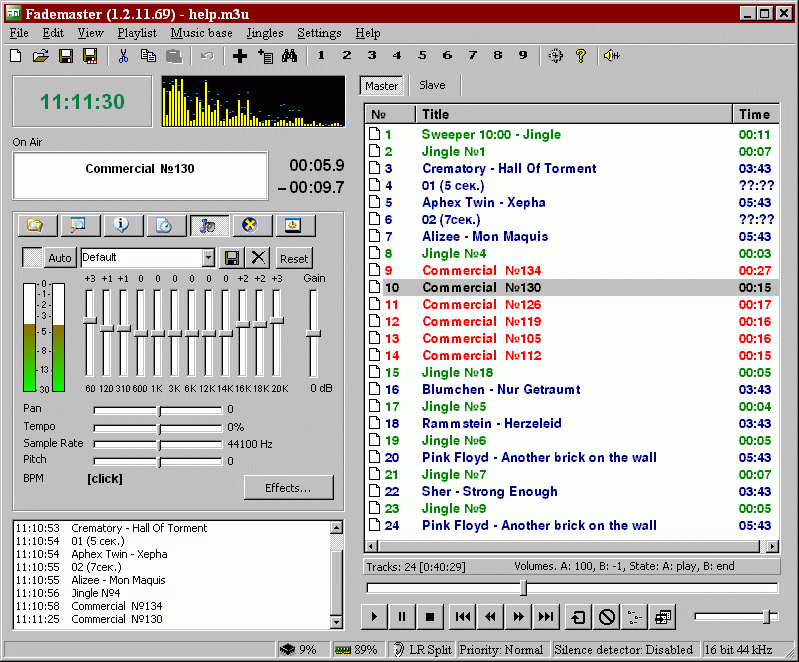Image resolution: width=799 pixels, height=662 pixels.
Task: Click the Time column header
Action: (x=756, y=114)
